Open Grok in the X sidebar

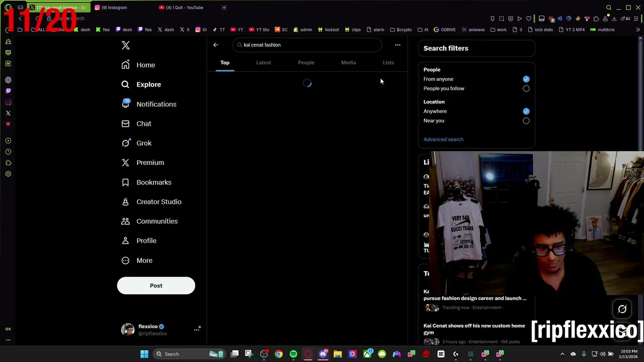point(136,143)
